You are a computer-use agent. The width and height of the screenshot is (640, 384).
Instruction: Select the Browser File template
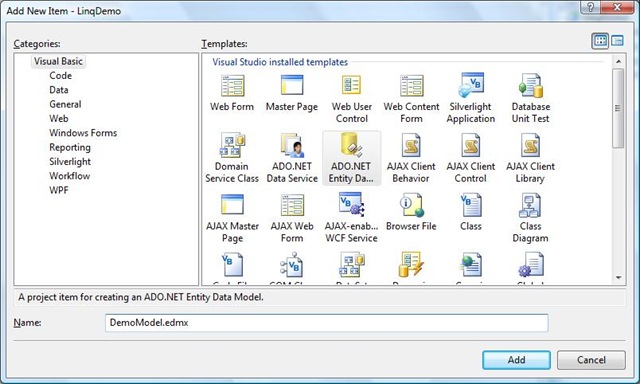tap(411, 212)
